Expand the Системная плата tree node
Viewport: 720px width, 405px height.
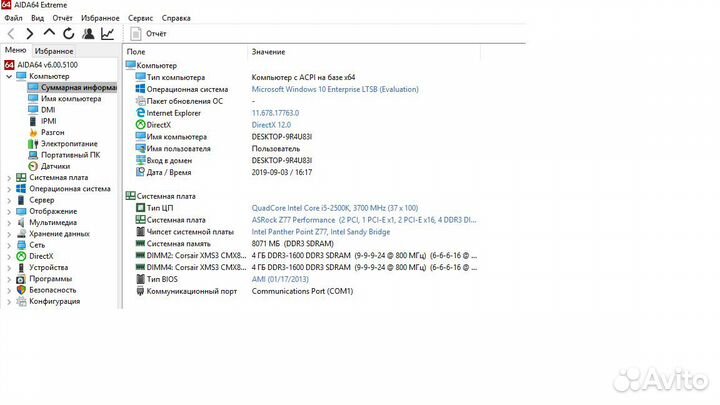[x=10, y=177]
